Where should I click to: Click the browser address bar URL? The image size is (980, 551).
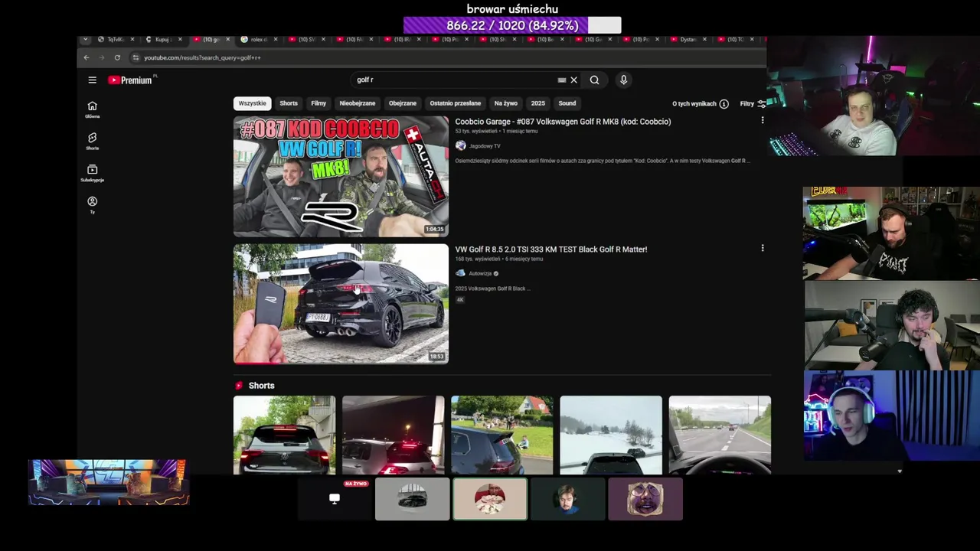(x=202, y=57)
